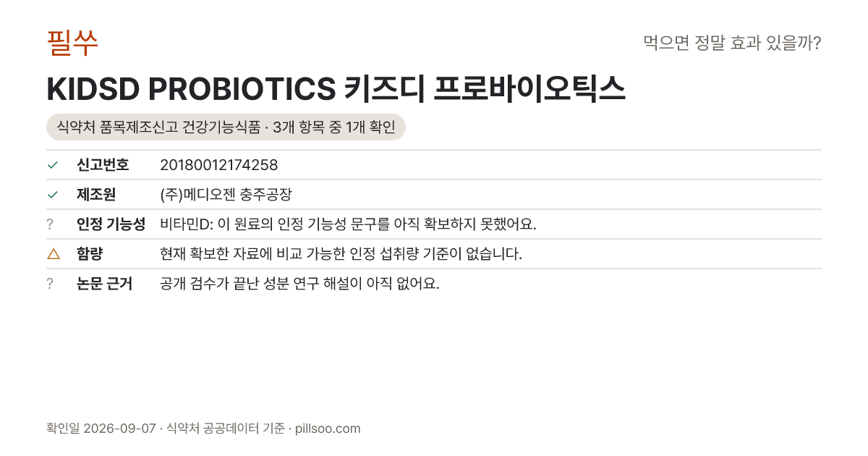Click green checkmark icon beside 제조원
The height and width of the screenshot is (456, 868).
(52, 195)
